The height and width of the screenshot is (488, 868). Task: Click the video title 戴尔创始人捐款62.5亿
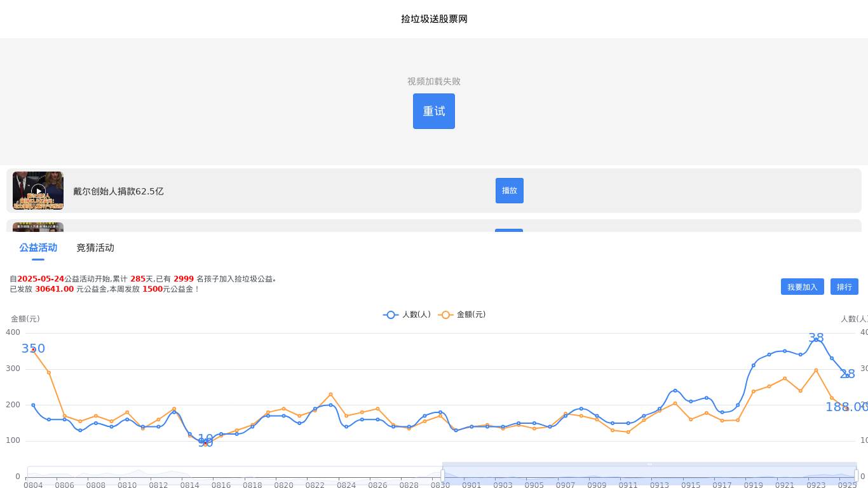pos(118,191)
